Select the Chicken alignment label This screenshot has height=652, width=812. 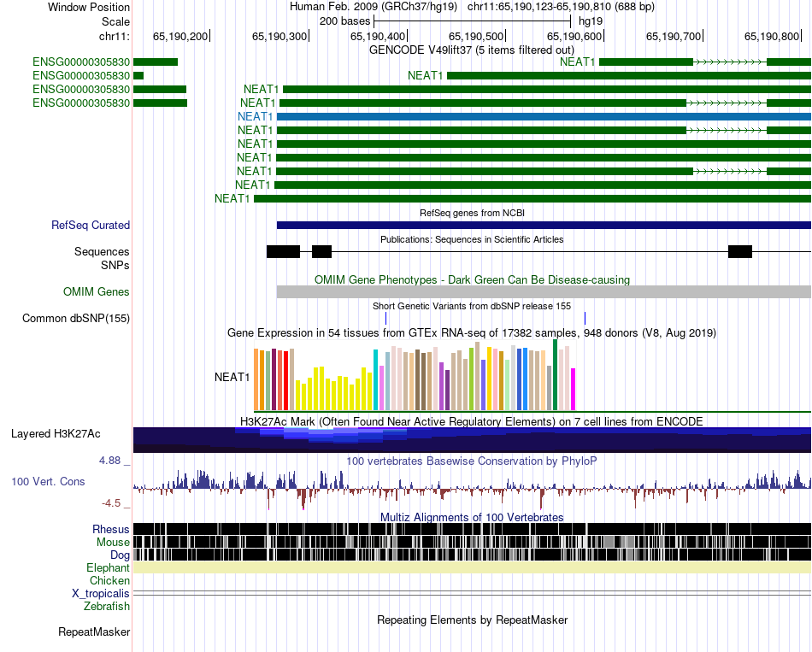pos(109,580)
